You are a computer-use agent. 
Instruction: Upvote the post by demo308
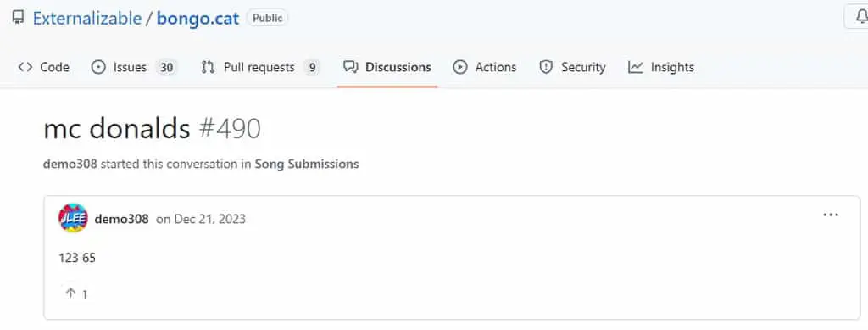(76, 294)
